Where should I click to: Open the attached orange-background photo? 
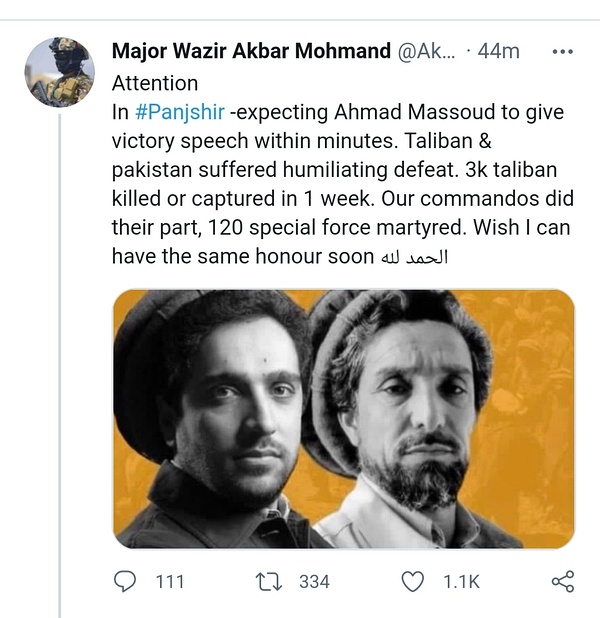coord(343,418)
